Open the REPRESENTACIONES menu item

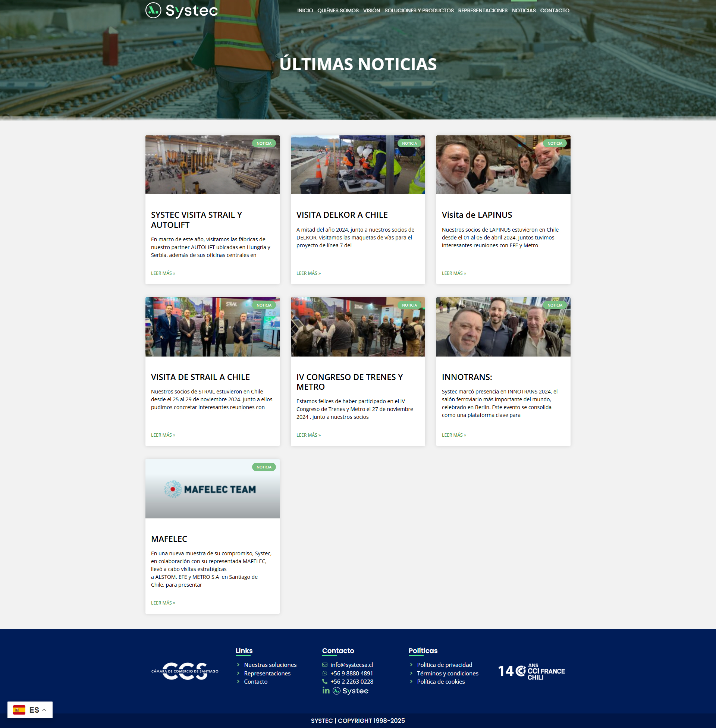(x=483, y=10)
